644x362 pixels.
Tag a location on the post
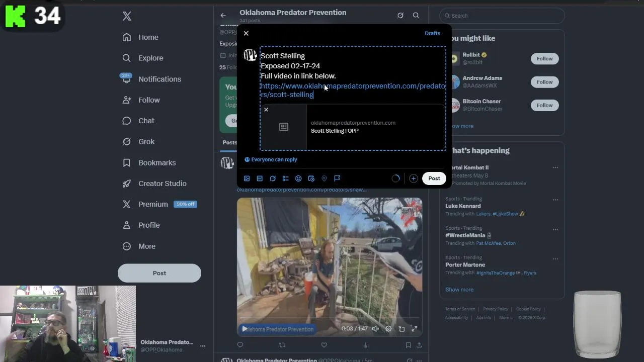(x=324, y=178)
